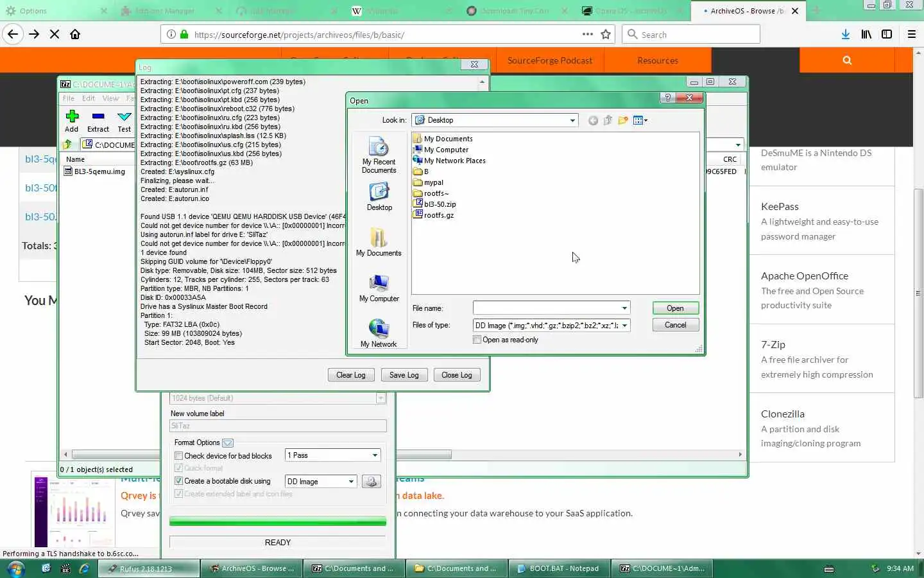Click the Firefox Search box

tap(691, 34)
